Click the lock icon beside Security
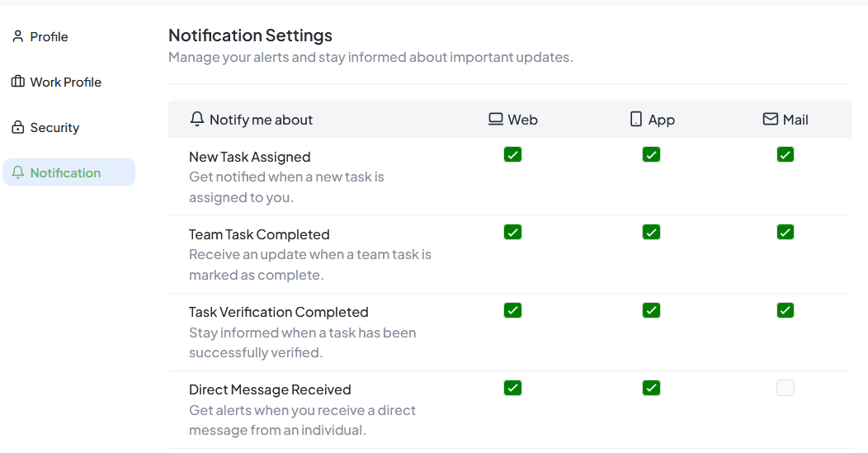Viewport: 868px width, 453px height. [x=17, y=127]
